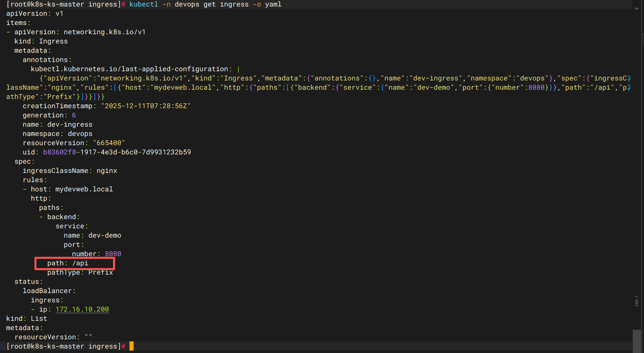Screen dimensions: 644x353
Task: Click the service name dev-demo
Action: (x=104, y=235)
